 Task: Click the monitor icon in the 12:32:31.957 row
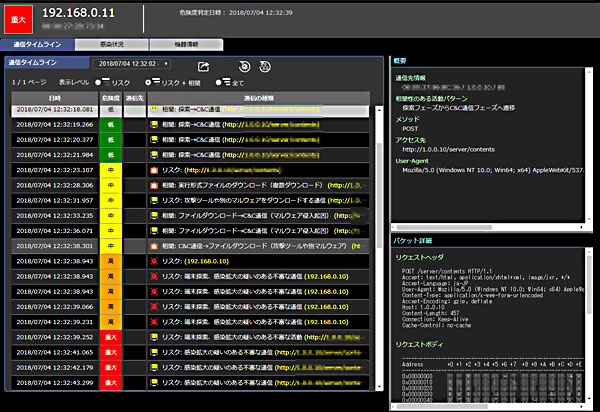pos(154,200)
